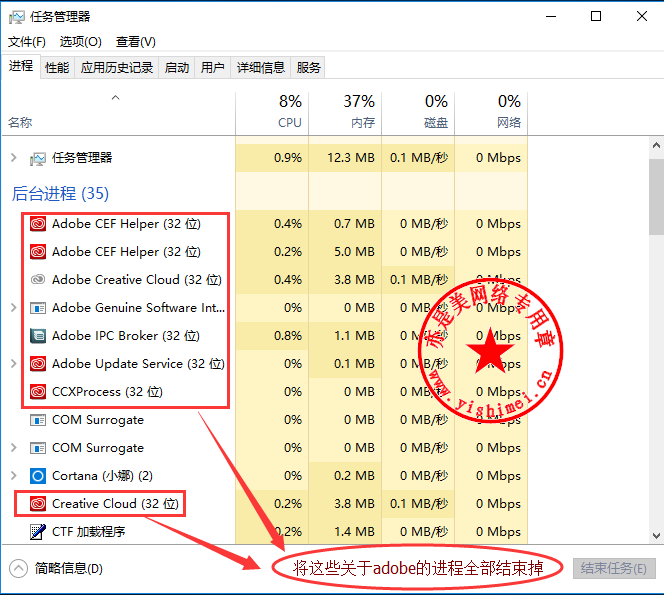
Task: Expand the Adobe Update Service row
Action: 14,363
